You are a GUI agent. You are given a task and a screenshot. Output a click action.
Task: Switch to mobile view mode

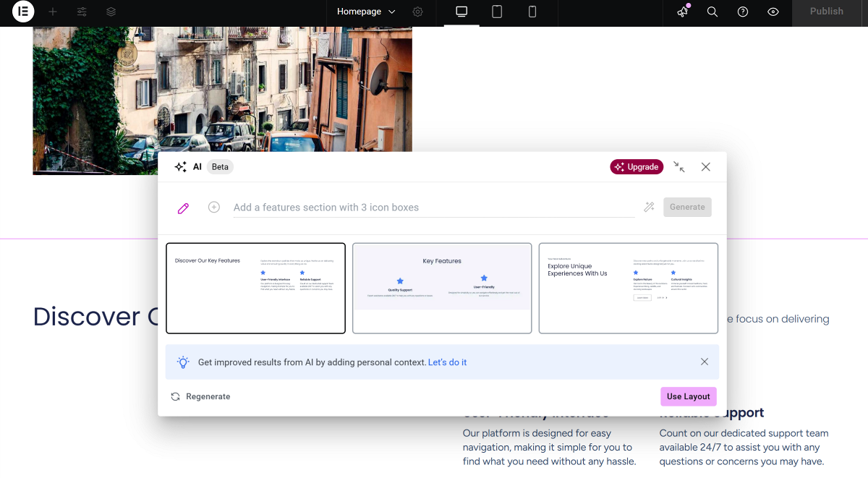coord(532,12)
